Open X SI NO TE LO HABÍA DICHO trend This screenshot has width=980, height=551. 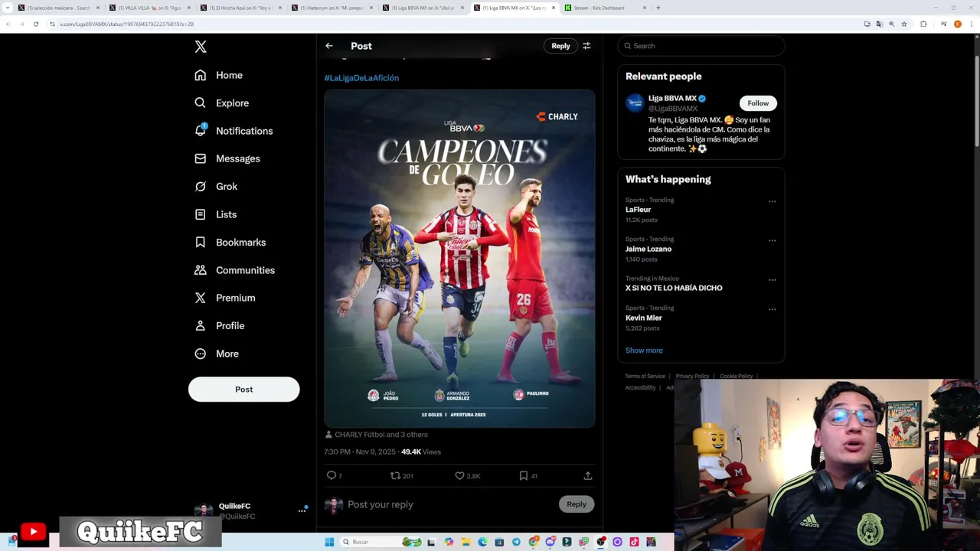point(674,288)
